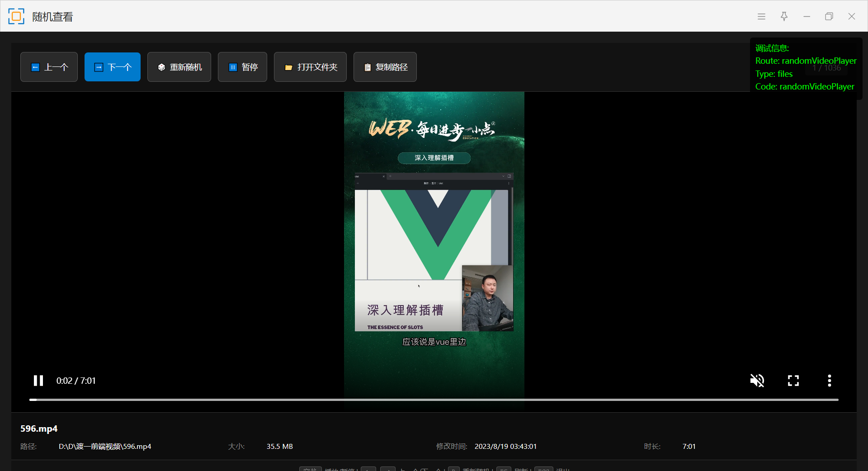
Task: Click the 随机查看 app logo icon
Action: (x=16, y=16)
